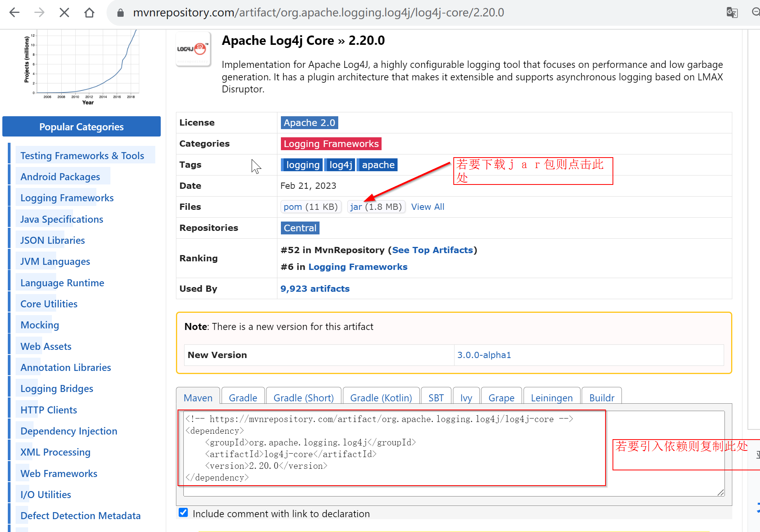The image size is (760, 532).
Task: Open the Google Translate page icon
Action: pyautogui.click(x=732, y=12)
